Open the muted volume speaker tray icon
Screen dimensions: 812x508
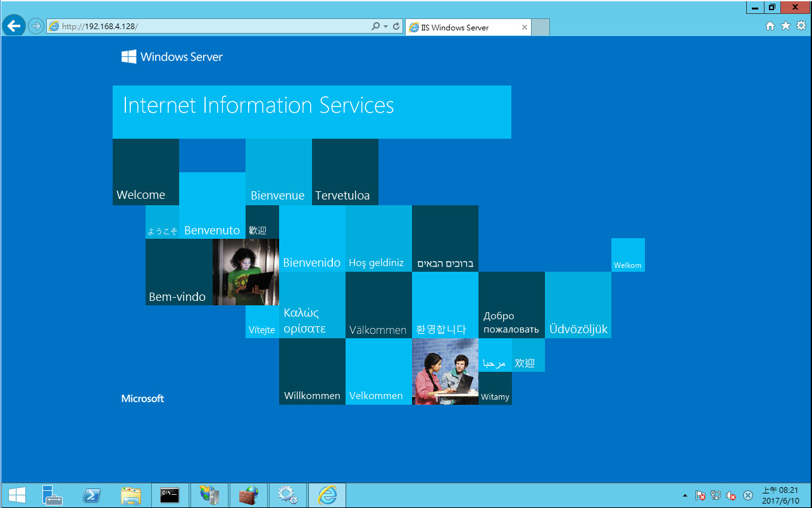pos(731,495)
